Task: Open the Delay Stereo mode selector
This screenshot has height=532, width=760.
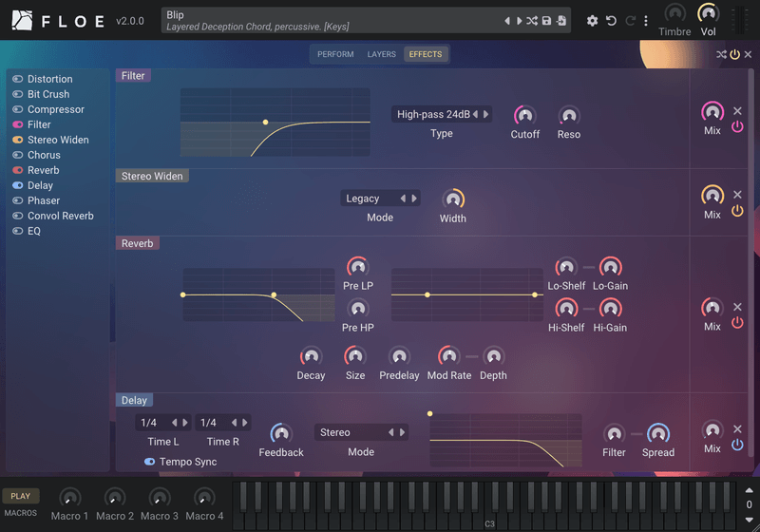Action: 361,432
